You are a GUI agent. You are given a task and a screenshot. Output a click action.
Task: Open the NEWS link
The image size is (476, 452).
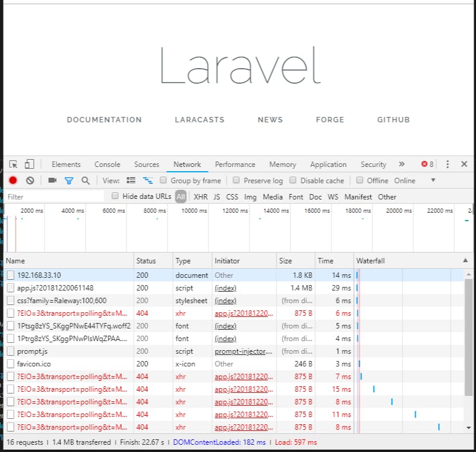(270, 119)
